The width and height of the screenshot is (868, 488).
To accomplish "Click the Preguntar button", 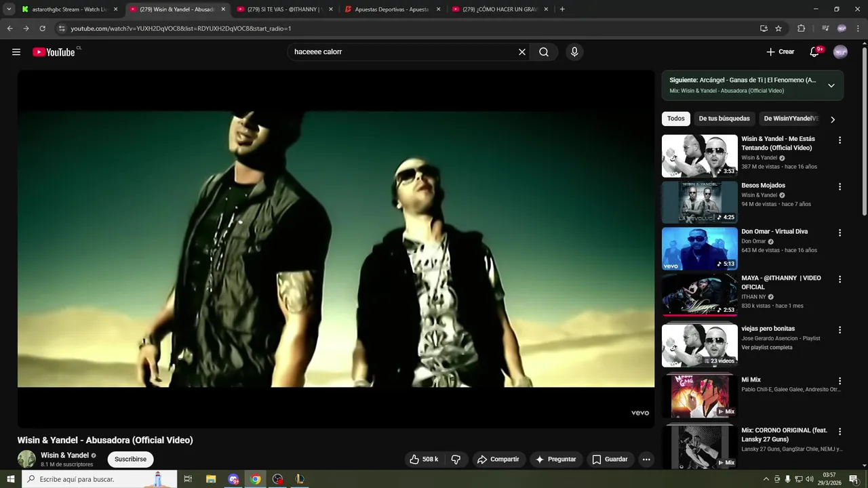I will click(555, 460).
